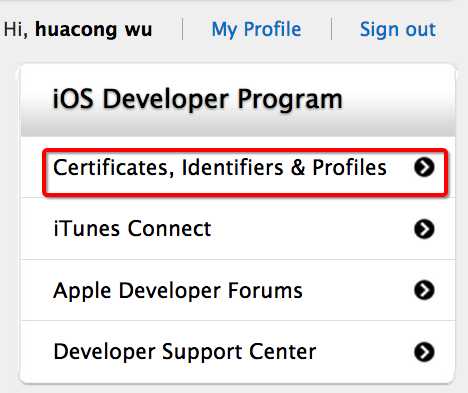Click the word 'Forums' in third row
The height and width of the screenshot is (393, 468).
click(265, 290)
